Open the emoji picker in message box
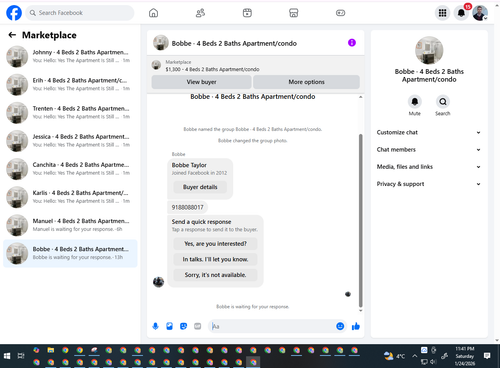This screenshot has width=500, height=368. coord(340,326)
